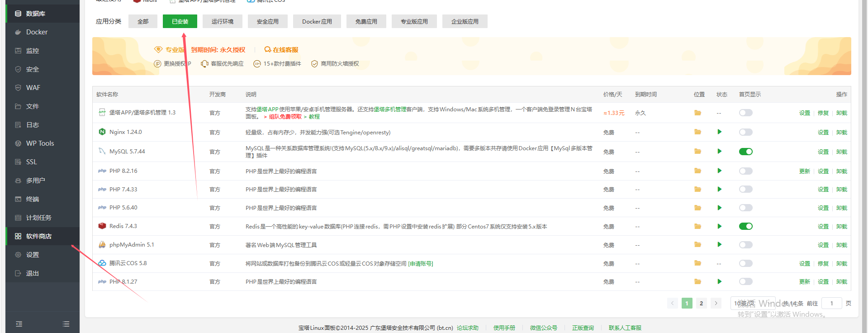Click the 多用户 icon in sidebar

pyautogui.click(x=18, y=181)
